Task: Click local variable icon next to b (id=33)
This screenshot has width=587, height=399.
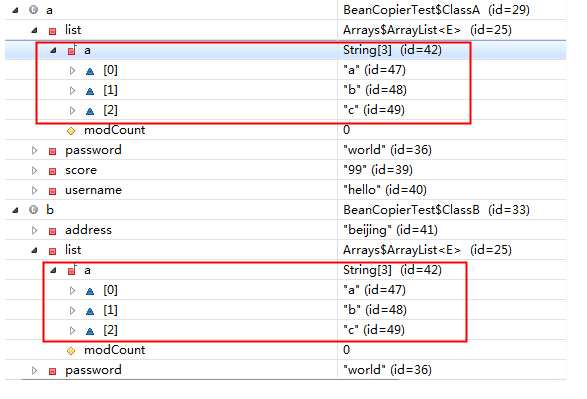Action: click(x=34, y=210)
